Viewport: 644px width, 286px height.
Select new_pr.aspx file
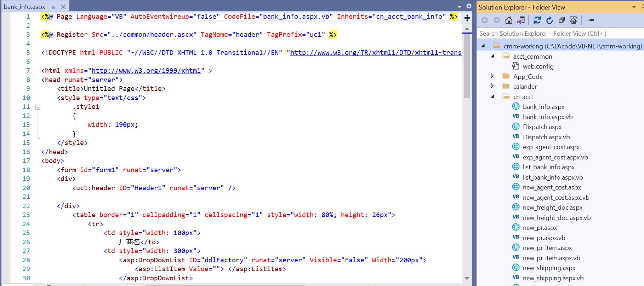[540, 228]
